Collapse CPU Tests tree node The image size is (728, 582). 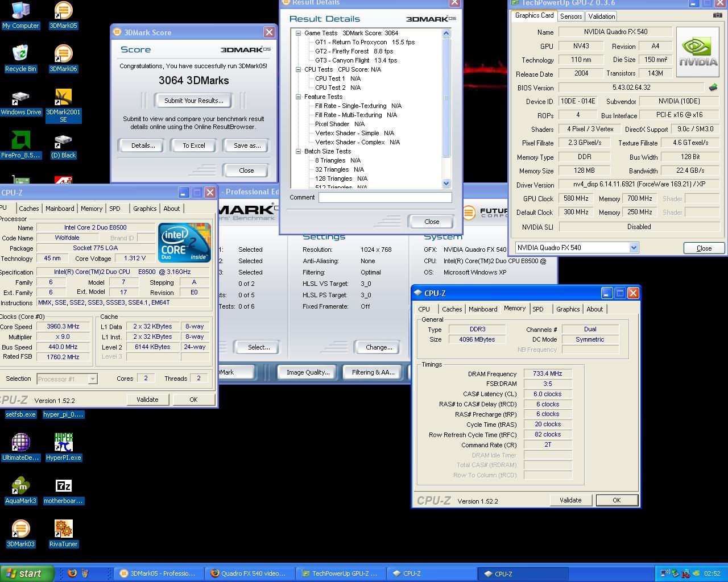coord(298,69)
